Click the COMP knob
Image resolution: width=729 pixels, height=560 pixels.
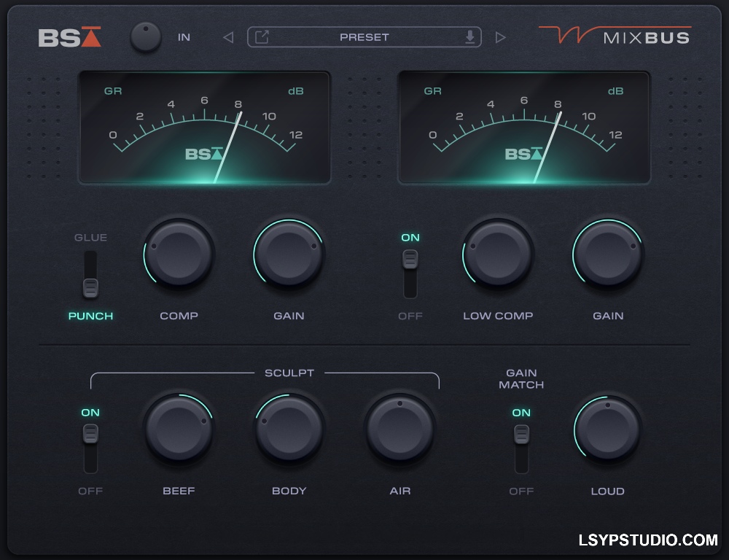[179, 254]
